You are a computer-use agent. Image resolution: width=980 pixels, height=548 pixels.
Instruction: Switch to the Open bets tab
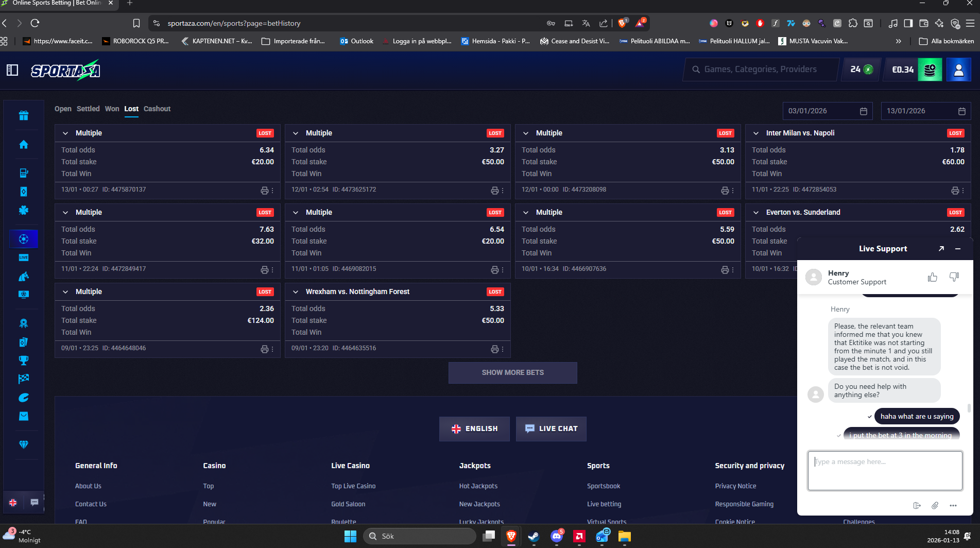click(63, 109)
